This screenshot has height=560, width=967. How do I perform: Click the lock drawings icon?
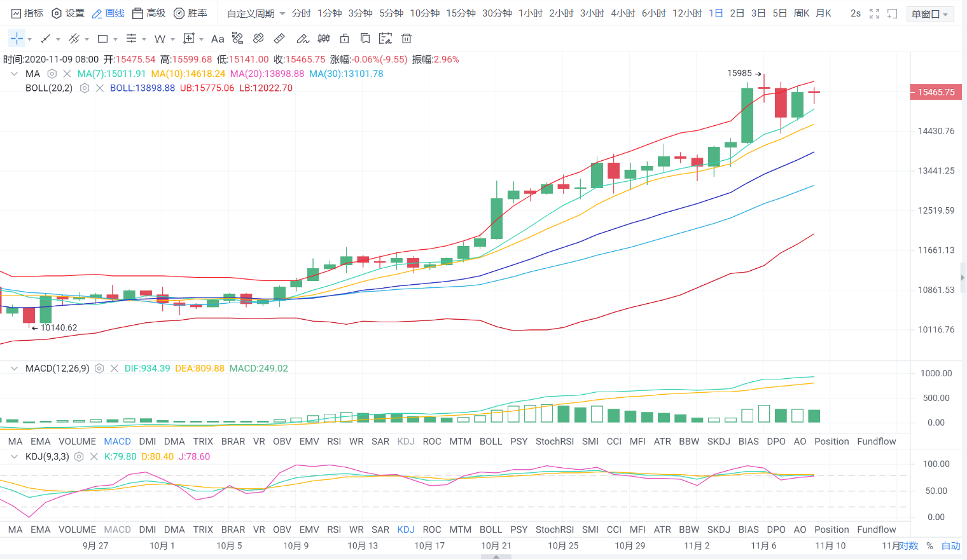point(344,39)
